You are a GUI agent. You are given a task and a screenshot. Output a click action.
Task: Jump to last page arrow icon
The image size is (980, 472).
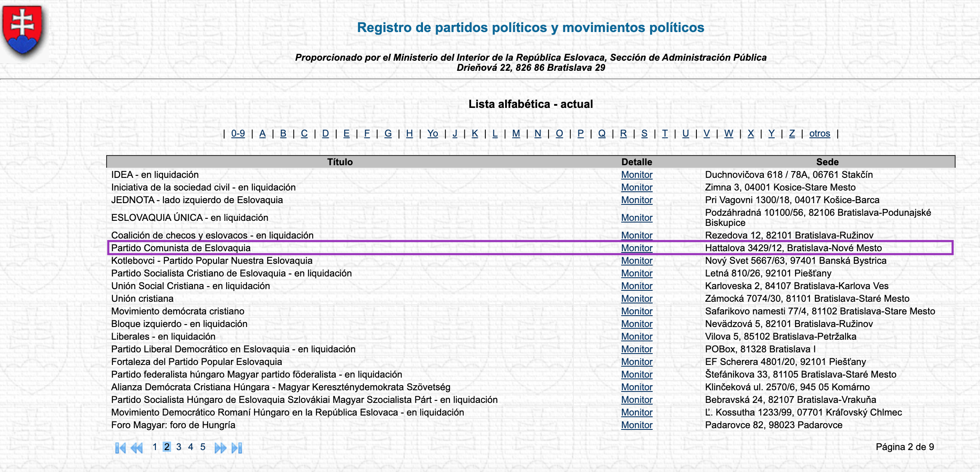[237, 448]
